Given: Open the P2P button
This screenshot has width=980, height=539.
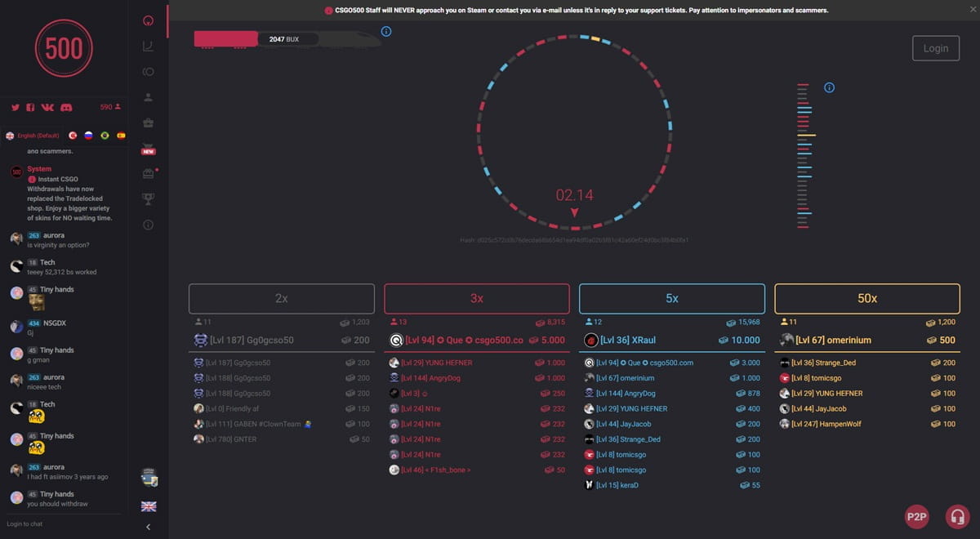Looking at the screenshot, I should [917, 516].
